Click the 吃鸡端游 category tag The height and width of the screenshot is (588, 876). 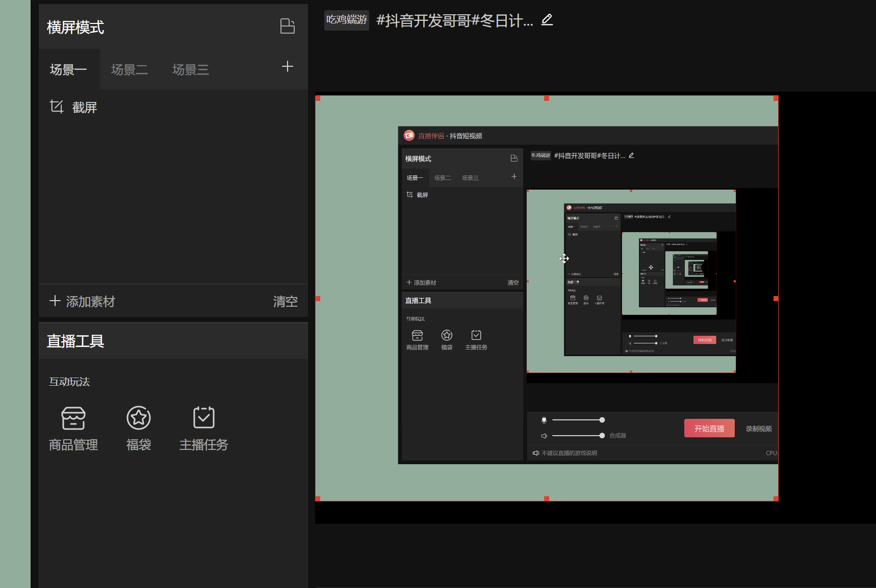[347, 20]
